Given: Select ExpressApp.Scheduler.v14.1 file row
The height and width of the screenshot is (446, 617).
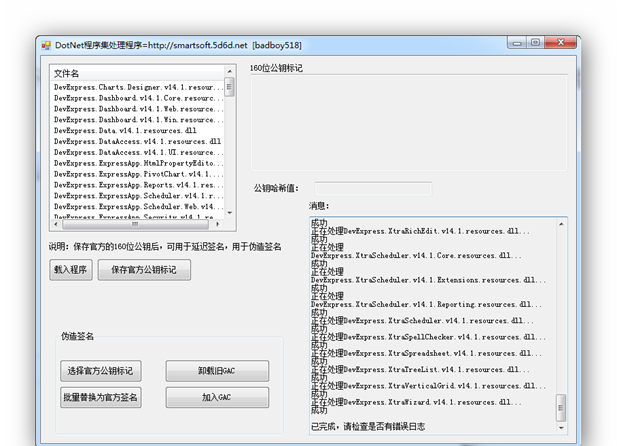Looking at the screenshot, I should click(137, 196).
